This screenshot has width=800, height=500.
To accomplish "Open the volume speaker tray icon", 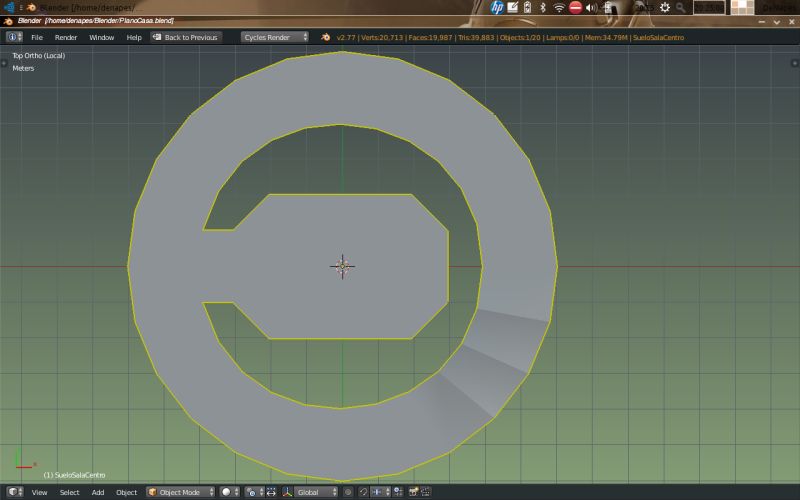I will (x=591, y=7).
